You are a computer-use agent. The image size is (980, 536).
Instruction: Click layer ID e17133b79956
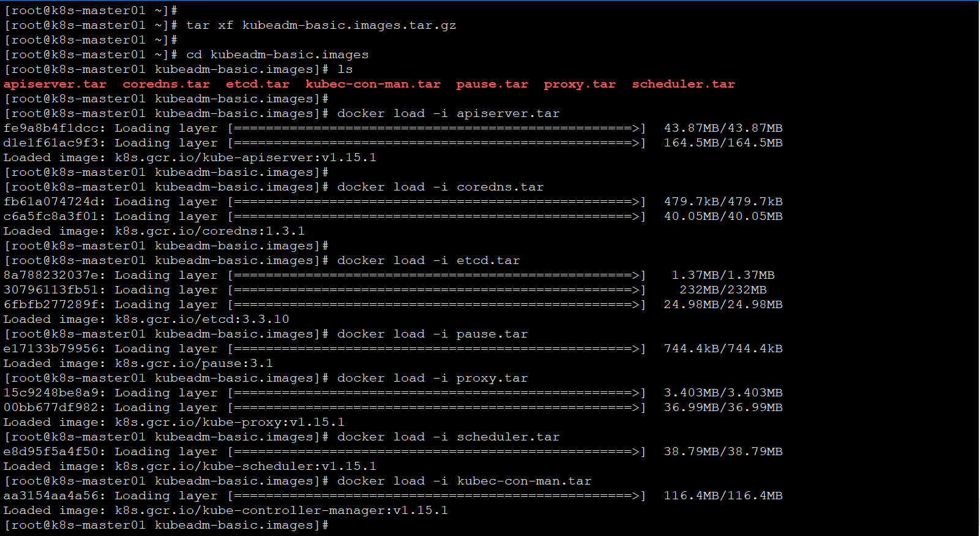[x=51, y=349]
